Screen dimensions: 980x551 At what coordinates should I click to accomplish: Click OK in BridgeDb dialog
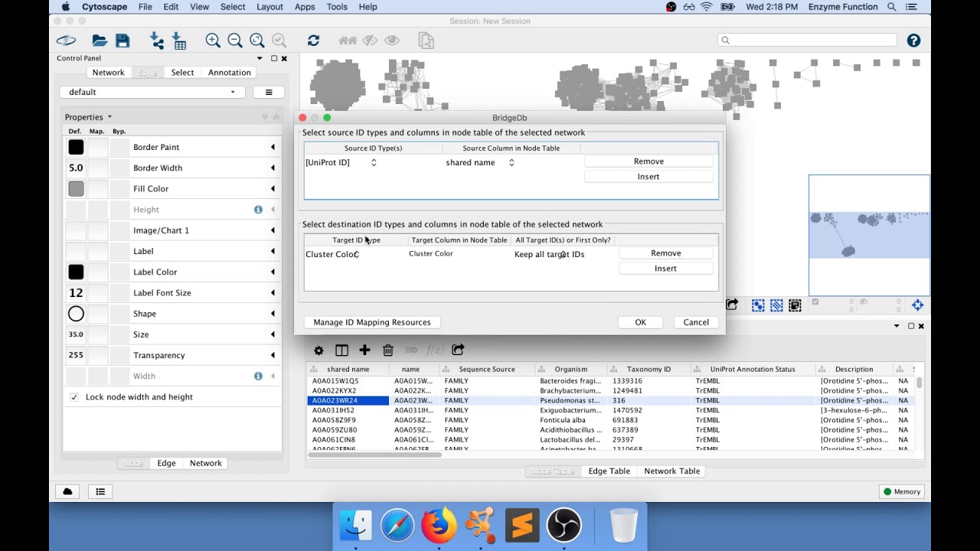coord(641,323)
